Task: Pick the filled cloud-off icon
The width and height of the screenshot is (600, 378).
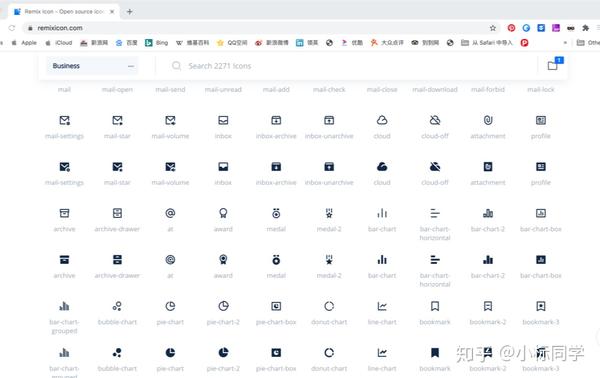Action: 435,167
